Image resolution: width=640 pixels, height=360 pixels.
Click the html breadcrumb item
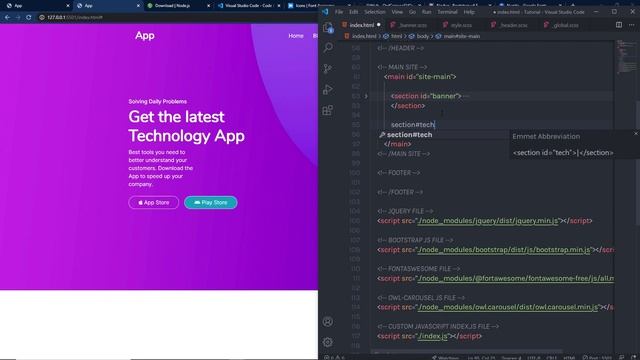point(393,36)
